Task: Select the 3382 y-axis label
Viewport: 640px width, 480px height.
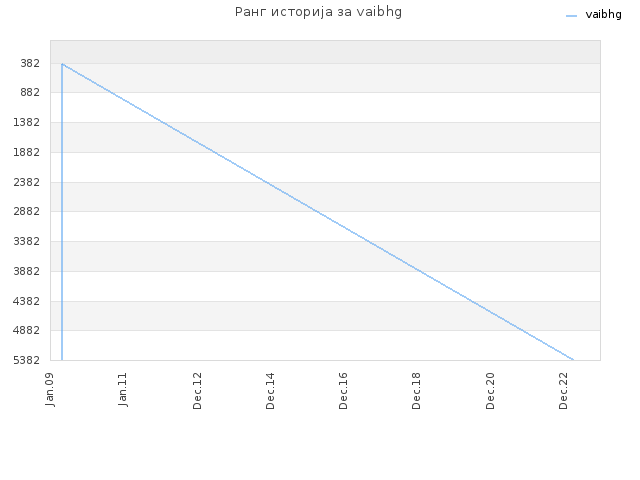Action: tap(27, 241)
